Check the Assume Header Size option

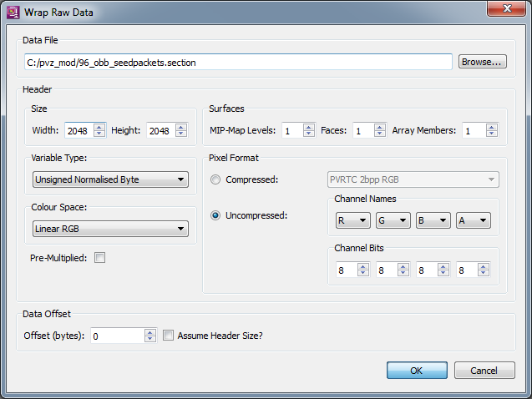(169, 336)
